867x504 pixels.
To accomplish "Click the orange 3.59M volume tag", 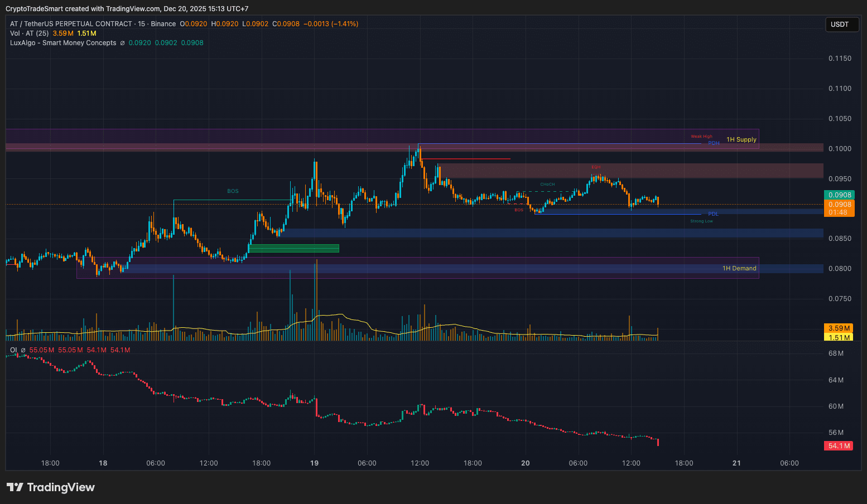I will [x=839, y=328].
